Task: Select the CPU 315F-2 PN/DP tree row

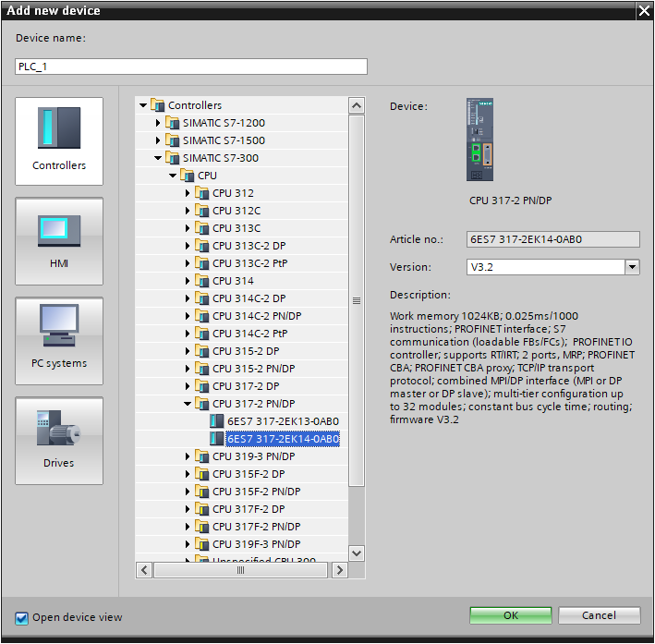Action: (241, 491)
